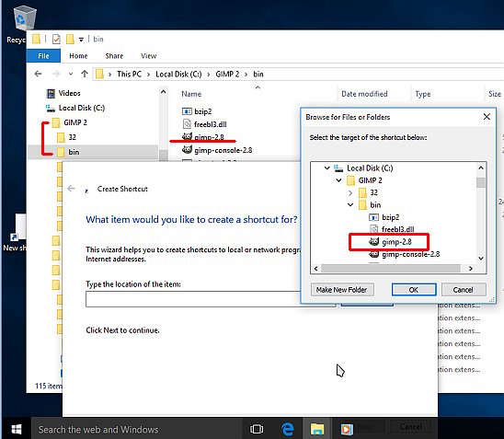Click the browse tree scroll up arrow
Image resolution: width=504 pixels, height=439 pixels.
(x=481, y=168)
